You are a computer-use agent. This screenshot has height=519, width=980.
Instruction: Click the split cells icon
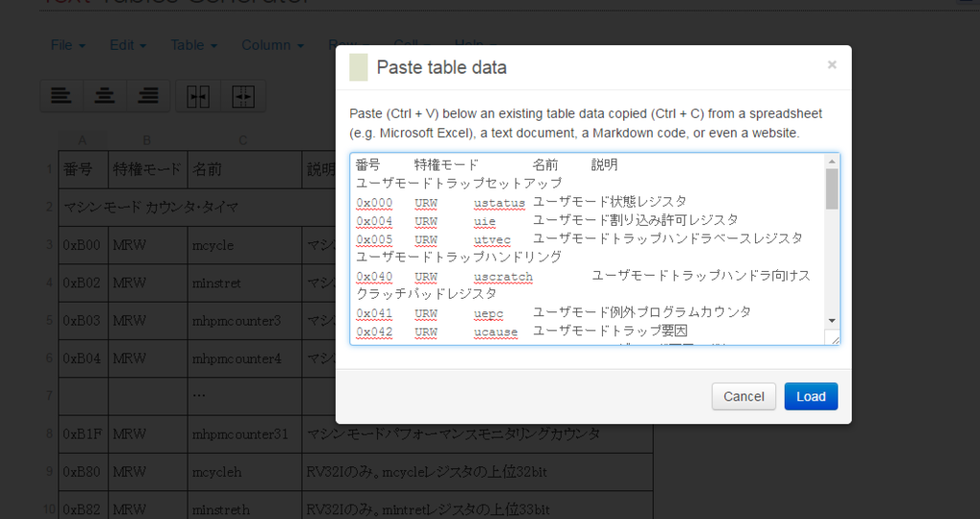(x=243, y=97)
